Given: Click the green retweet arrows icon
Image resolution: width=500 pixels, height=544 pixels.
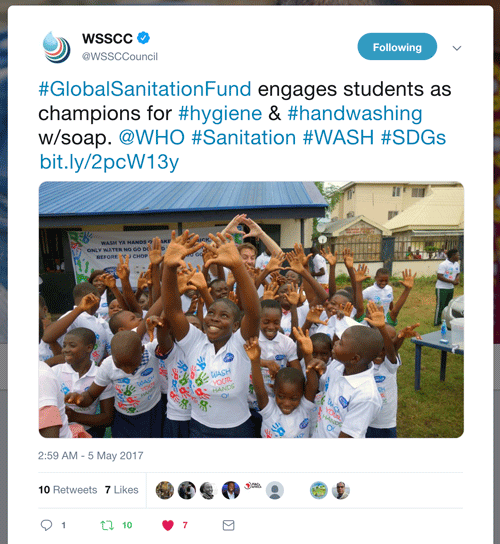Looking at the screenshot, I should tap(107, 525).
